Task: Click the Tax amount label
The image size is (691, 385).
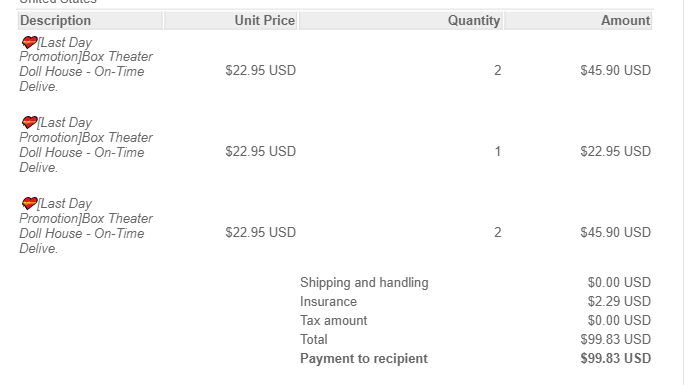Action: point(334,320)
